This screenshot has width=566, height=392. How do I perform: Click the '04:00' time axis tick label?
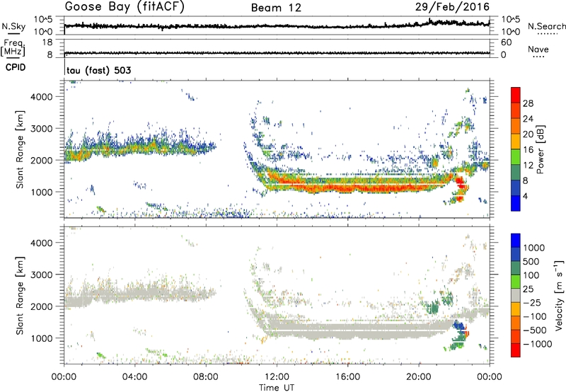coord(134,377)
